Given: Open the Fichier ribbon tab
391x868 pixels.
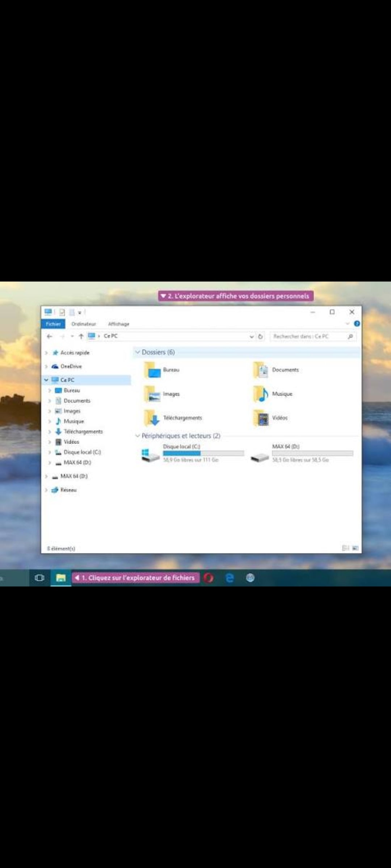Looking at the screenshot, I should pos(53,324).
